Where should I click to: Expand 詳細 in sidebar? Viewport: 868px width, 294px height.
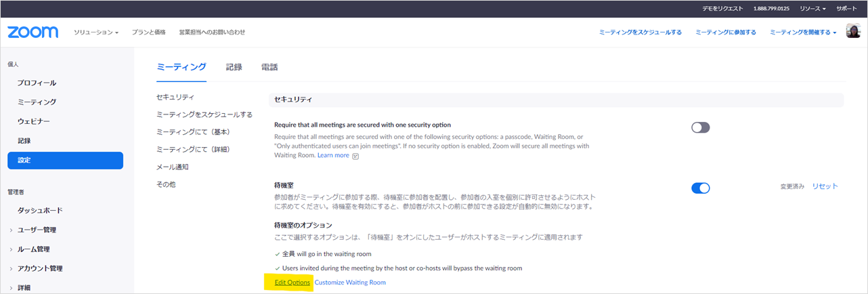coord(24,287)
